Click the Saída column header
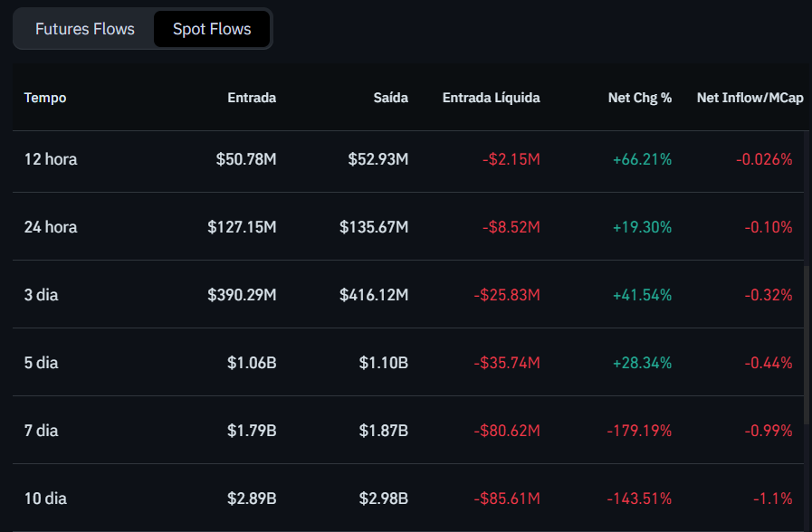 [x=390, y=98]
